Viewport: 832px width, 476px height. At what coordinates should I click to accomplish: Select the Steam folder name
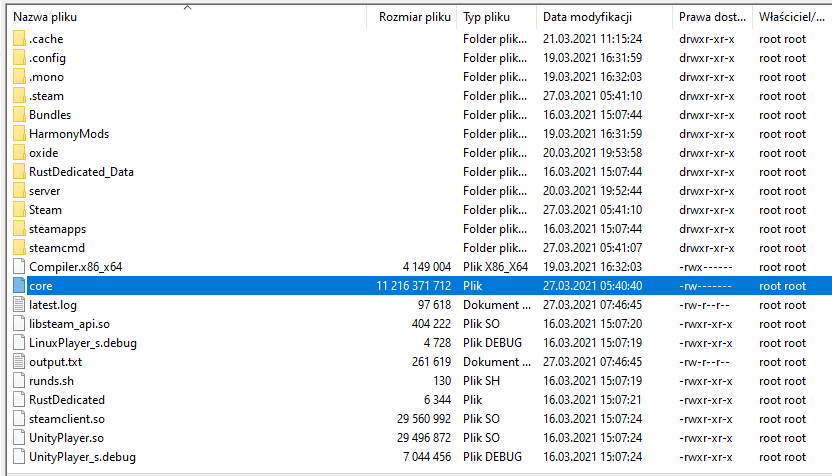(45, 210)
